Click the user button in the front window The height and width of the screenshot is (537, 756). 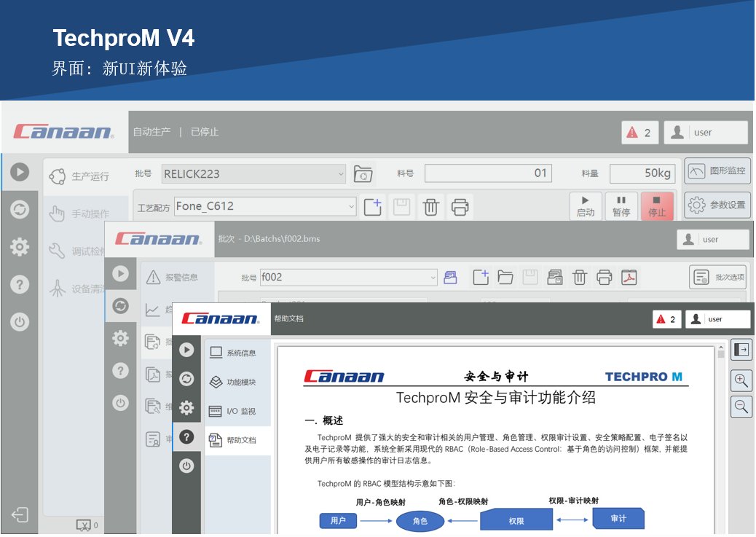tap(718, 319)
